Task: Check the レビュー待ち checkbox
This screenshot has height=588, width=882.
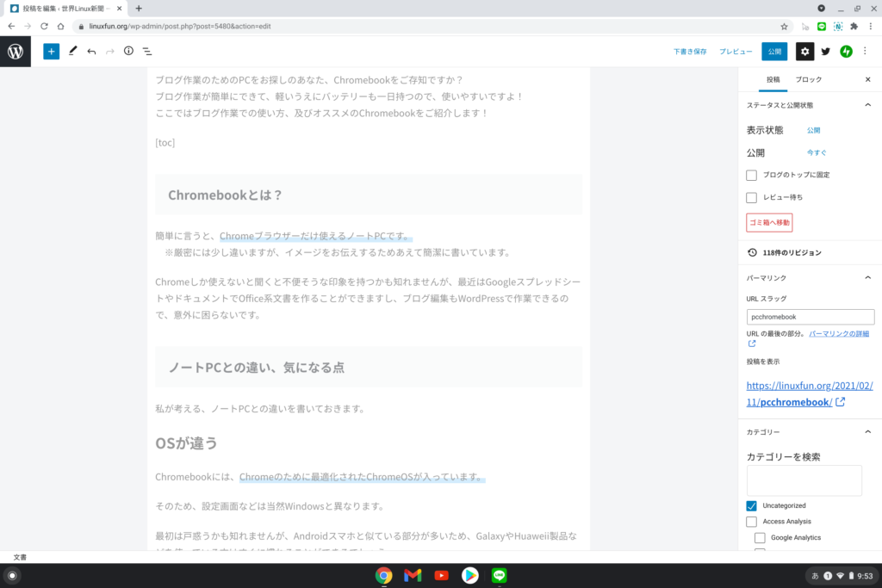Action: pos(751,197)
